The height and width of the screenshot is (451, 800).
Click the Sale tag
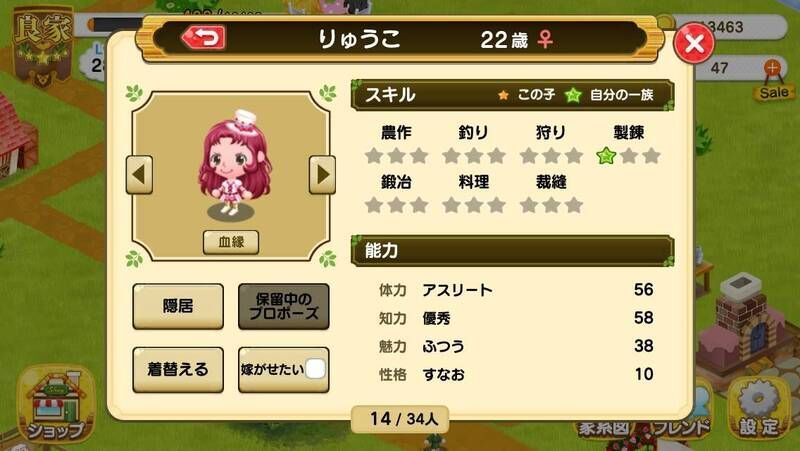774,92
